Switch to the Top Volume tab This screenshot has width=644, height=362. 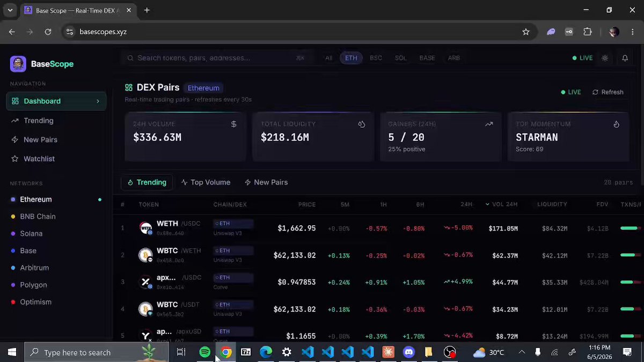pyautogui.click(x=206, y=182)
